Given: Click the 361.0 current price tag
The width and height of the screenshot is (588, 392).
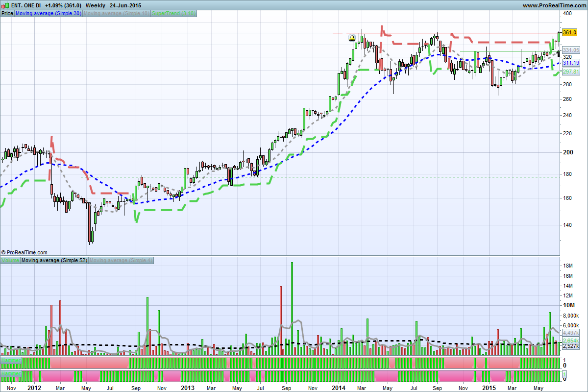Looking at the screenshot, I should pyautogui.click(x=569, y=32).
